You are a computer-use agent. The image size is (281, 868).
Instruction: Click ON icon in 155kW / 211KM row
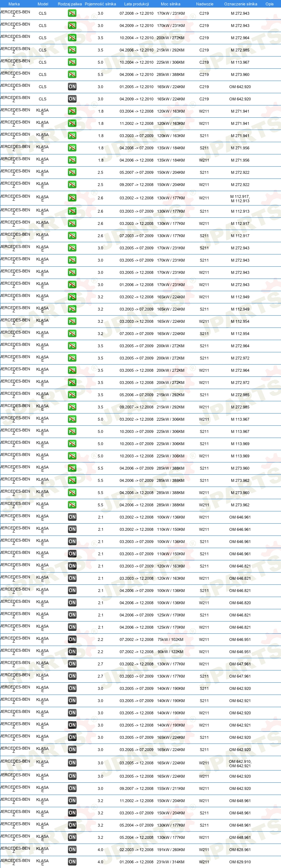pyautogui.click(x=72, y=788)
